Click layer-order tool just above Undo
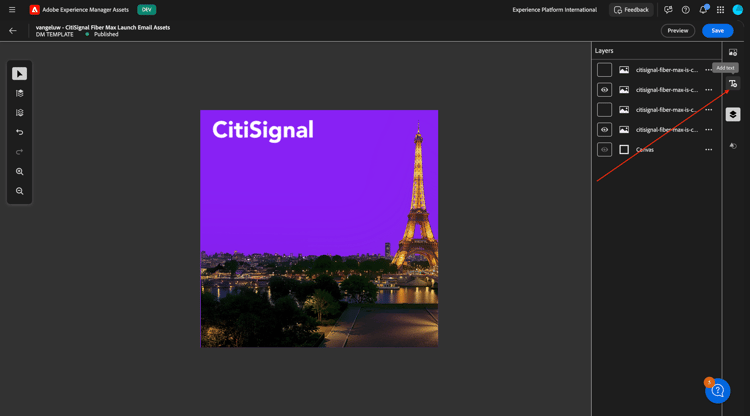Viewport: 750px width, 416px height. click(x=20, y=113)
